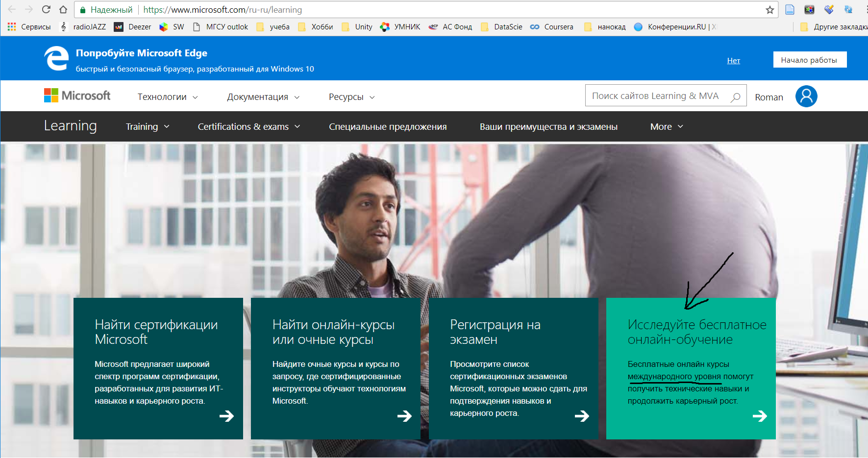Click the secure padlock icon in the address bar
The height and width of the screenshot is (458, 868).
[83, 10]
